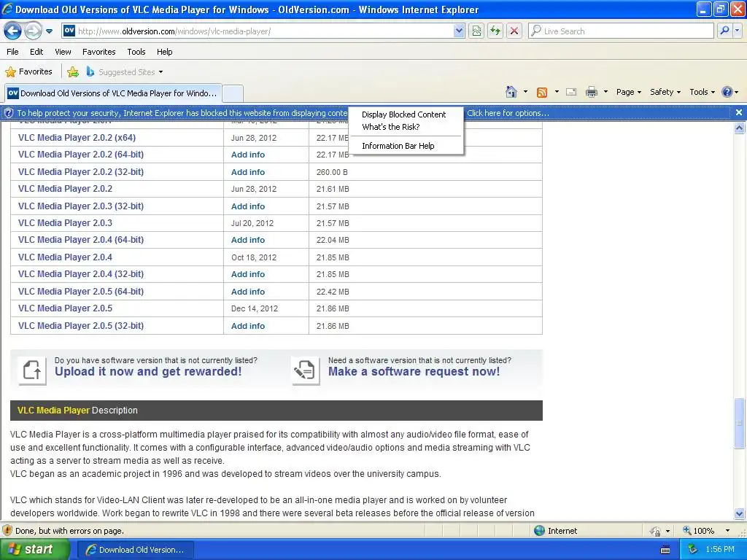The image size is (747, 560).
Task: Open the Safety command bar menu
Action: [x=665, y=92]
